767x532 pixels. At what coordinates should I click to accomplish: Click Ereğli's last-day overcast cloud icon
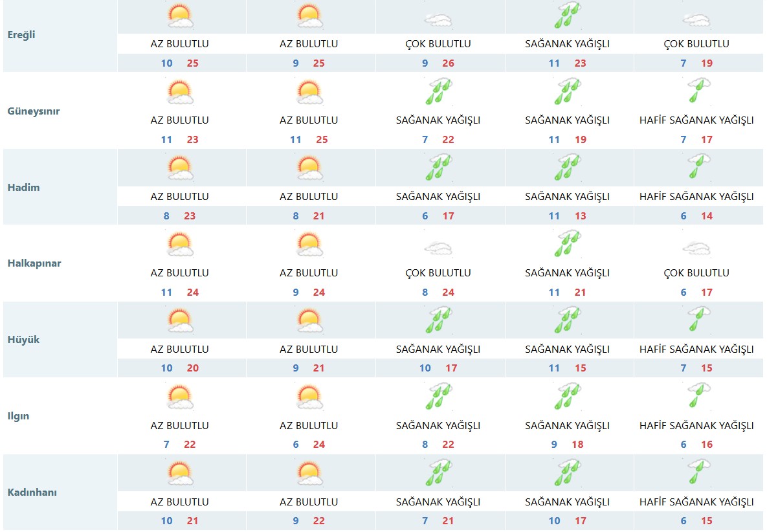coord(696,19)
